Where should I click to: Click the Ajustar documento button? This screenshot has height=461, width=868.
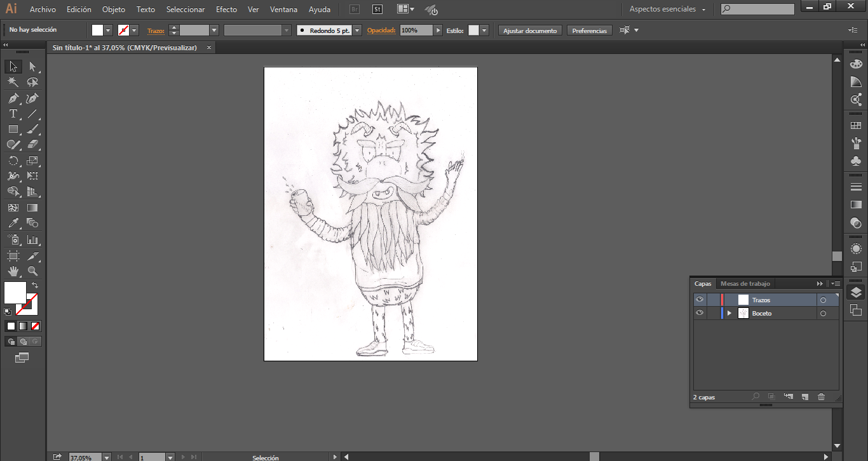pyautogui.click(x=530, y=30)
